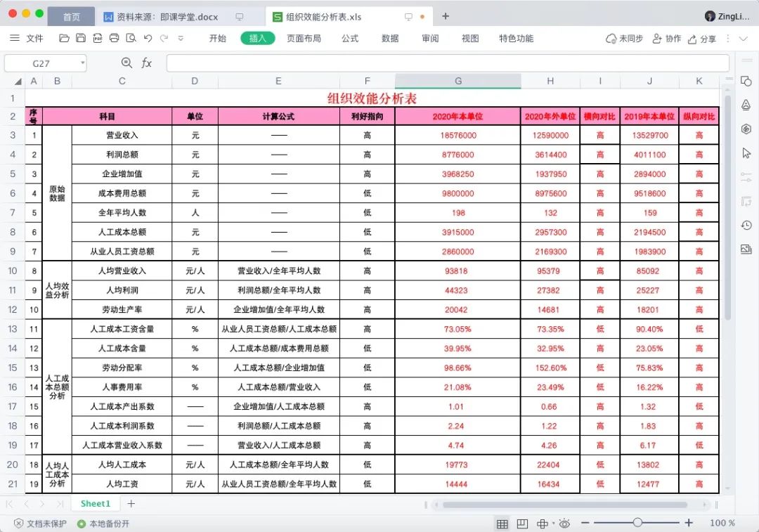Toggle the reading mode eye icon
759x532 pixels.
point(565,523)
